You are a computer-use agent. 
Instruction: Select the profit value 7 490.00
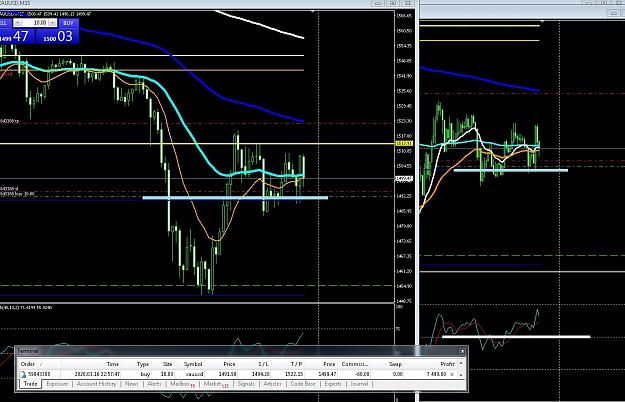click(436, 375)
